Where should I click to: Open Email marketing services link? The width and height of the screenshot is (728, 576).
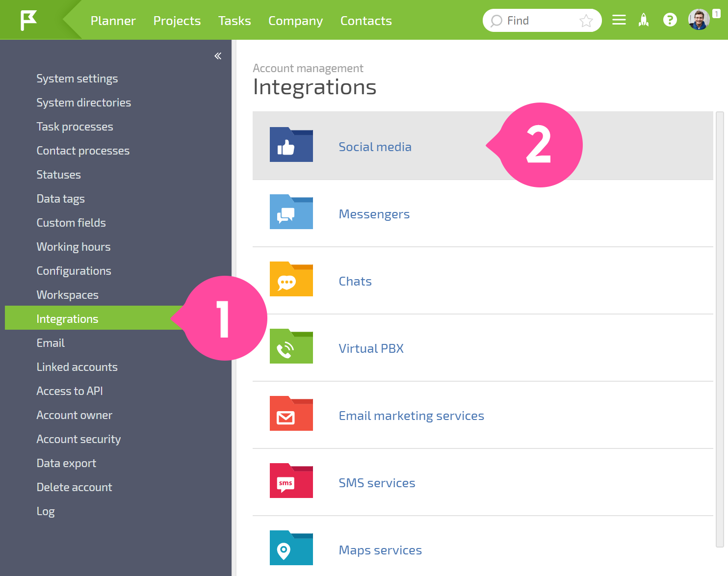pyautogui.click(x=412, y=416)
